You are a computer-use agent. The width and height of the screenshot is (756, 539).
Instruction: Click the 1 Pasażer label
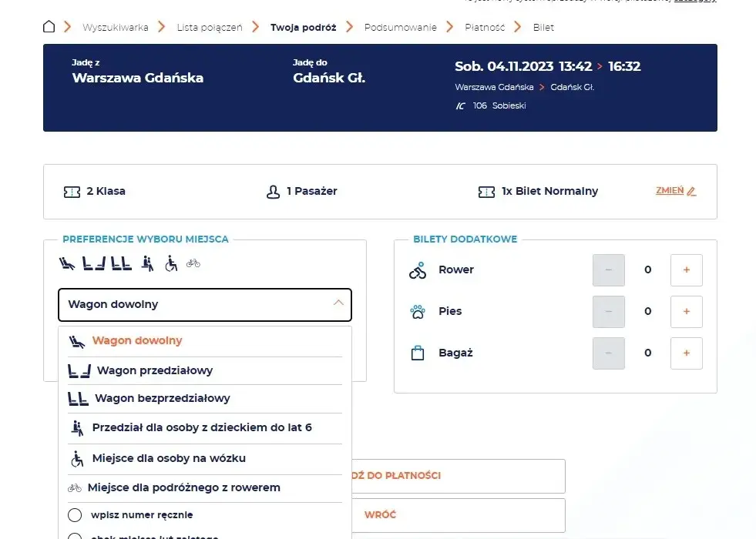click(x=312, y=191)
